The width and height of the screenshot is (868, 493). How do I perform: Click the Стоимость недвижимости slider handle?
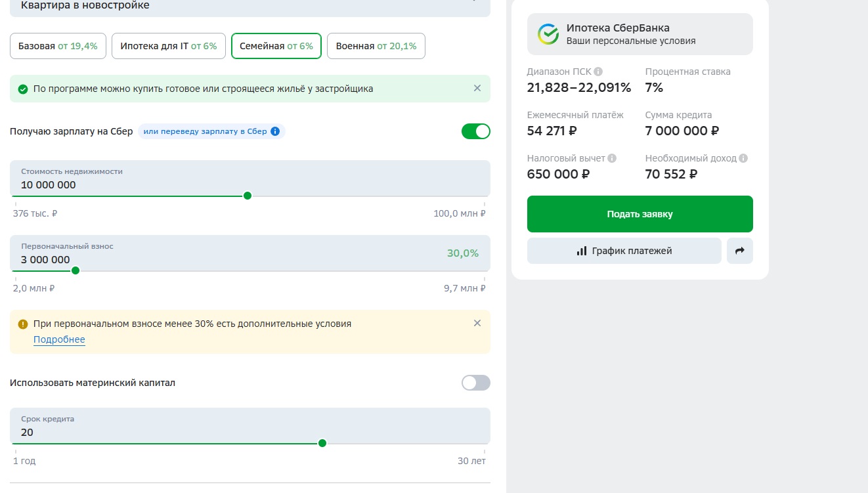[248, 196]
